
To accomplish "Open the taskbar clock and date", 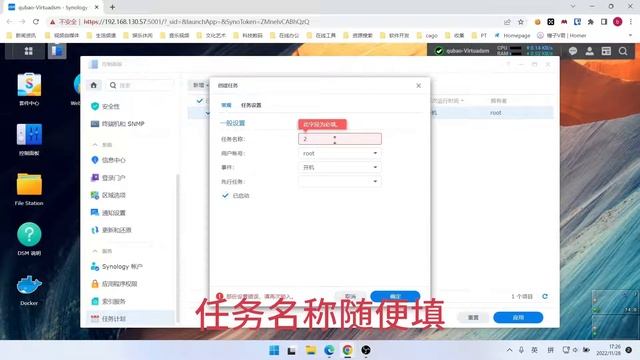I will tap(609, 350).
